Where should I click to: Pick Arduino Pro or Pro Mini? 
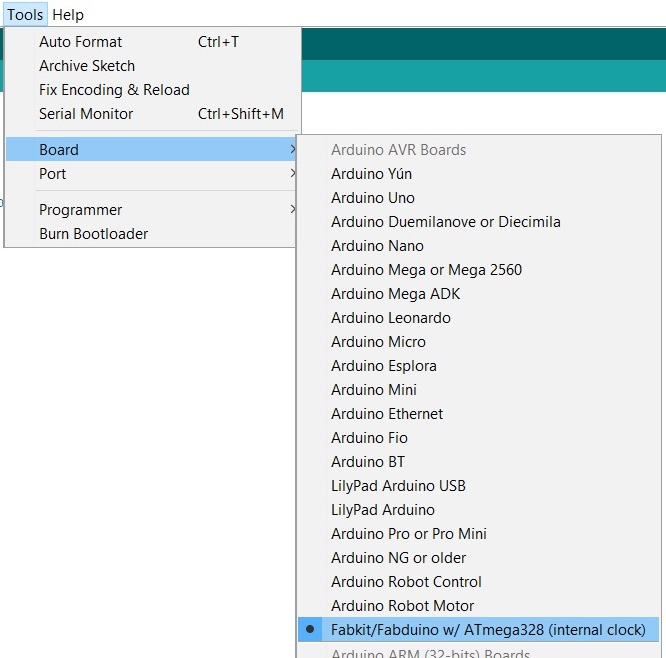click(x=409, y=534)
